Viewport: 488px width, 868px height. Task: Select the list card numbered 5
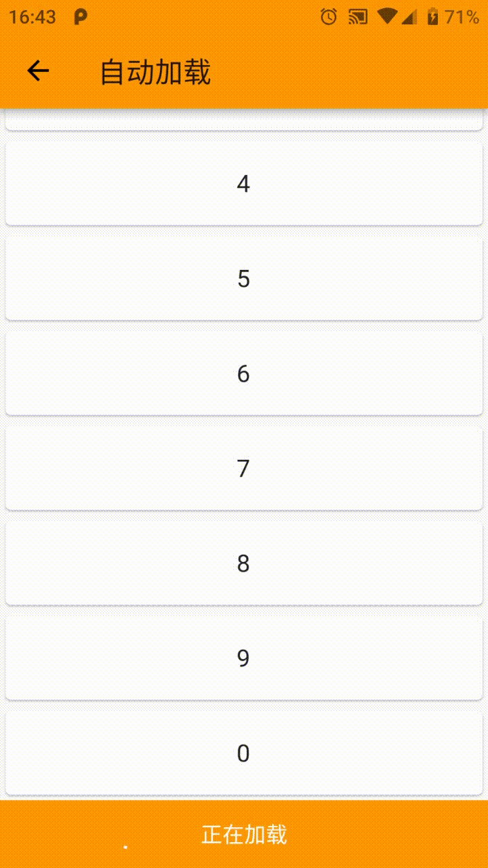click(244, 278)
